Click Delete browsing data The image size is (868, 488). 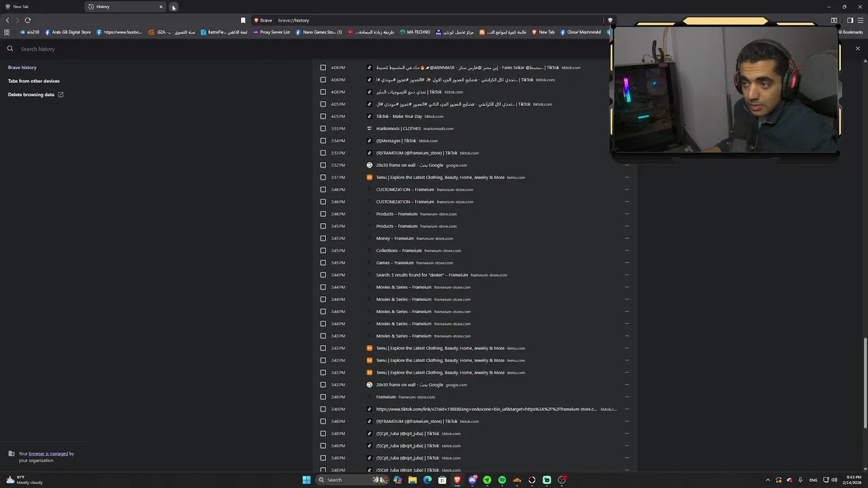click(x=31, y=94)
